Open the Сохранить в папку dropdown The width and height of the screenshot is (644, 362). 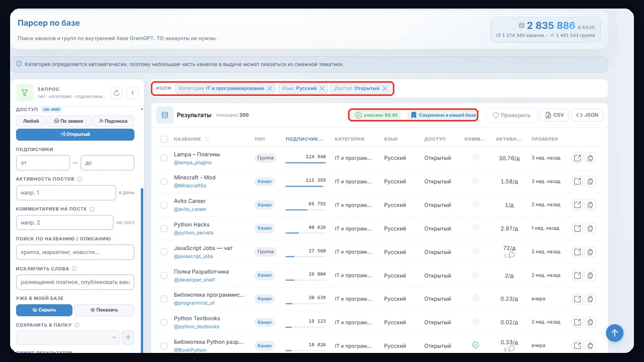click(x=68, y=337)
